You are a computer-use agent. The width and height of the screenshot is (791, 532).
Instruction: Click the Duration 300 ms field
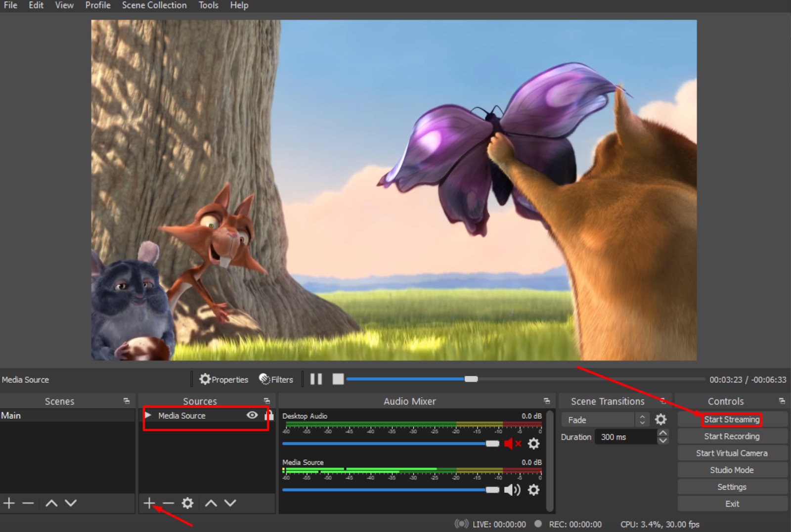[x=626, y=437]
